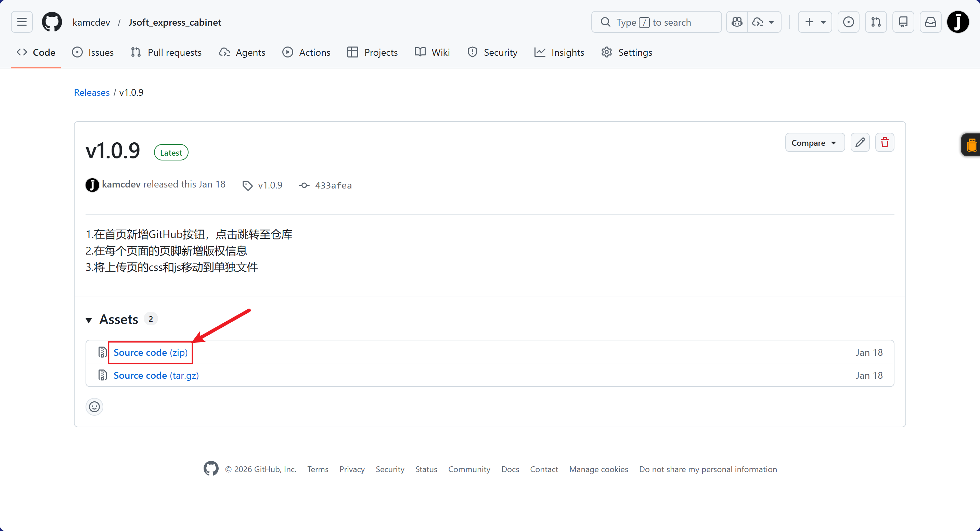Open notifications inbox icon

click(930, 22)
